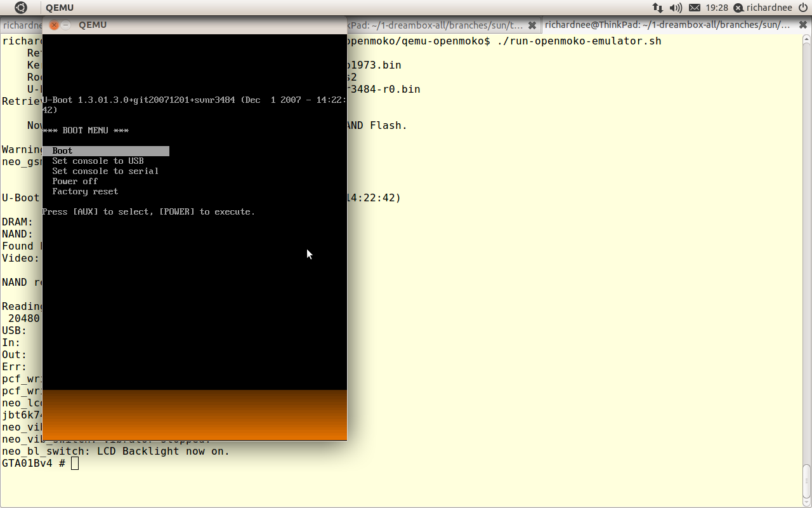Select Boot entry in boot menu
The height and width of the screenshot is (508, 812).
click(x=106, y=150)
